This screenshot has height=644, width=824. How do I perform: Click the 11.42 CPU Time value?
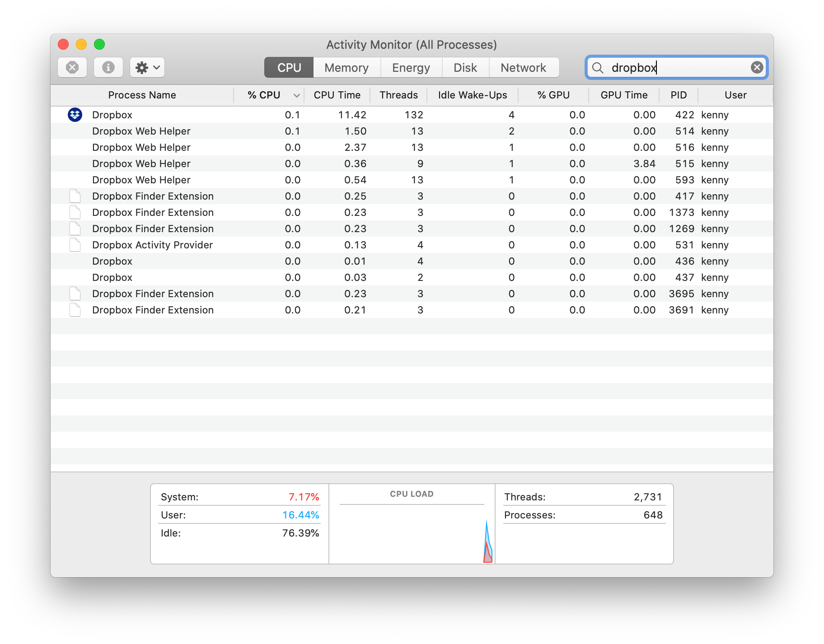[352, 115]
